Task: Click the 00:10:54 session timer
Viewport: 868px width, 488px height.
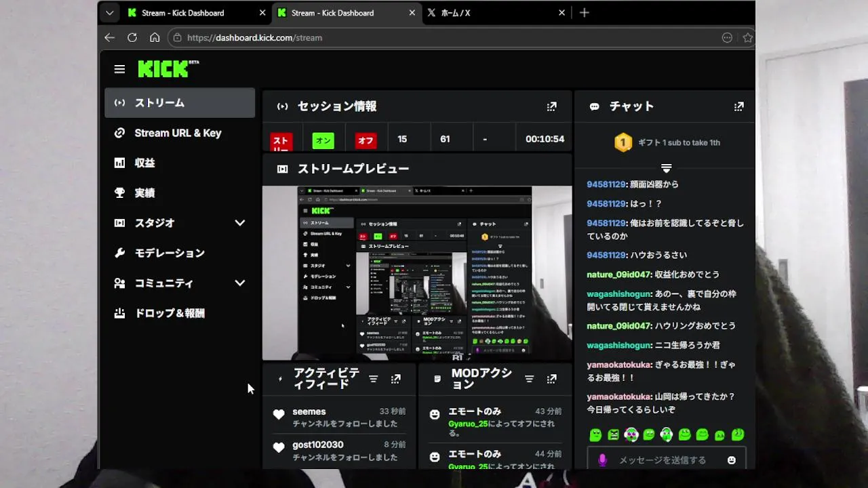Action: (x=545, y=139)
